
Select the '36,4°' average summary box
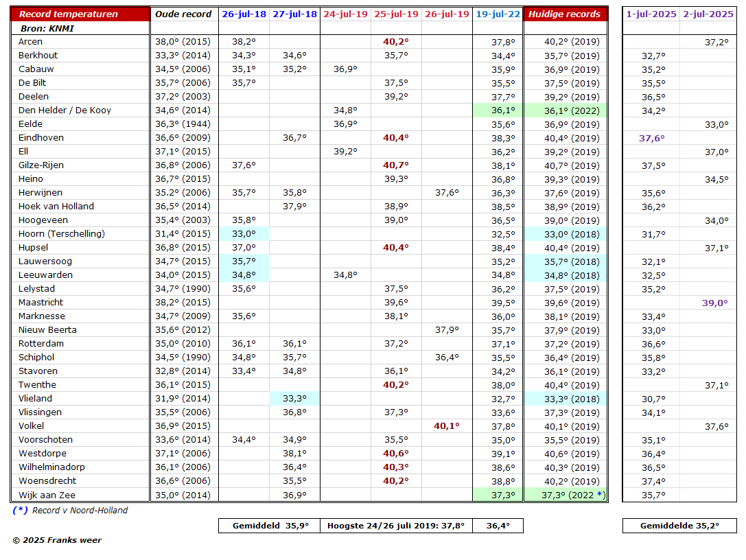tap(498, 526)
